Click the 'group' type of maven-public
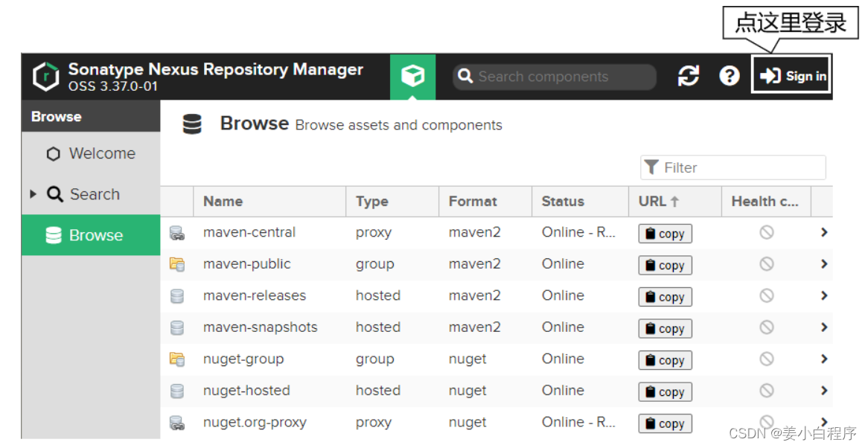Image resolution: width=868 pixels, height=448 pixels. click(374, 264)
